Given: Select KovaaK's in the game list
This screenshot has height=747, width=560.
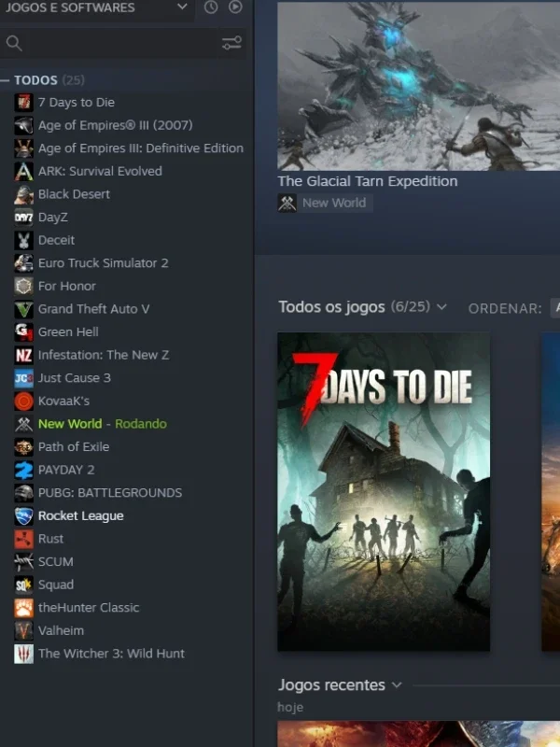Looking at the screenshot, I should click(63, 402).
